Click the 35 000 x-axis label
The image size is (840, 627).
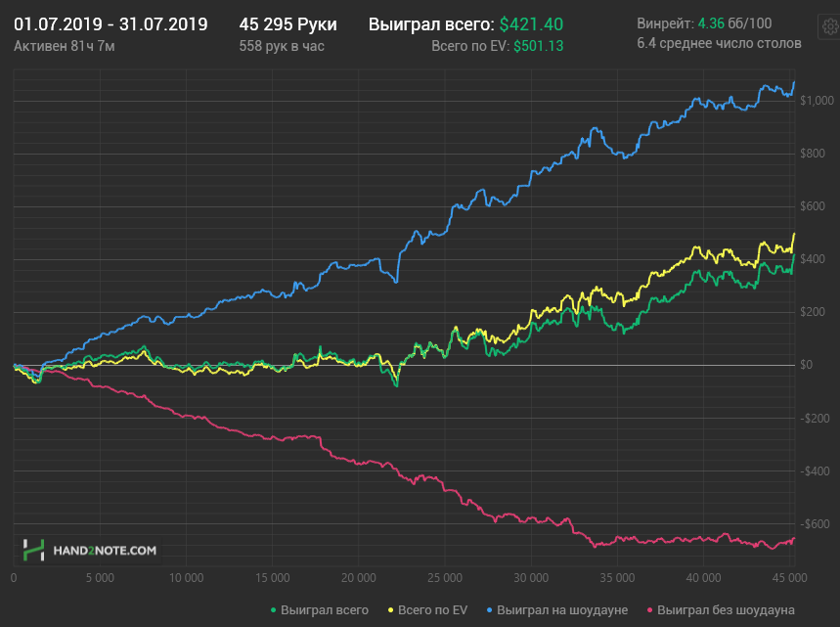point(617,578)
